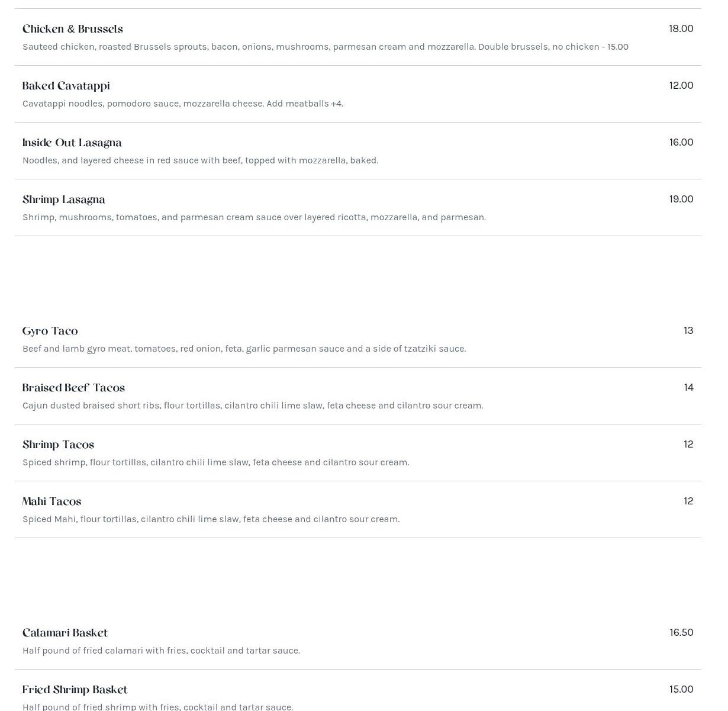The image size is (728, 711).
Task: Select the 19.00 Shrimp Lasagna price
Action: point(681,199)
